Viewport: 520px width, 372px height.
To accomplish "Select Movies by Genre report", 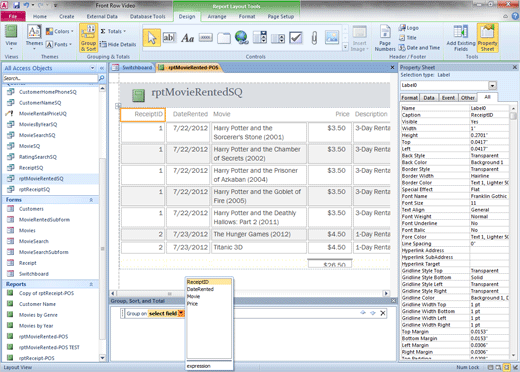I will tap(38, 315).
